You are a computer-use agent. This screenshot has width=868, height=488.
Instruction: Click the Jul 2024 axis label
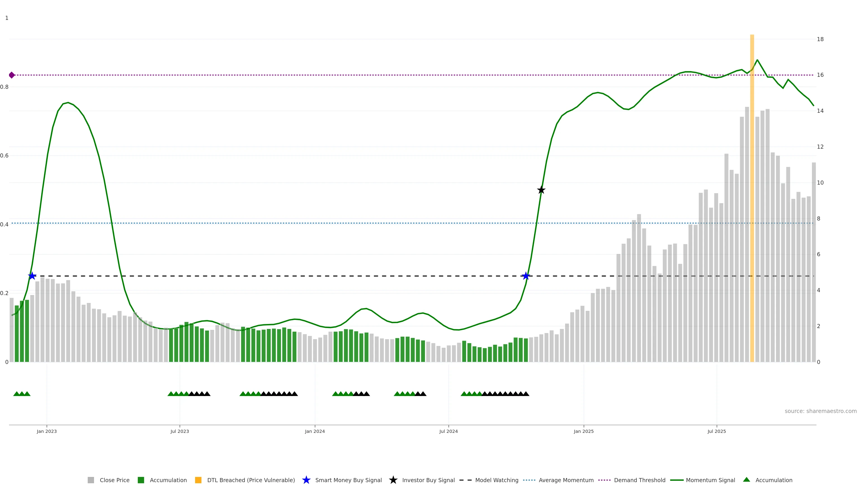tap(448, 431)
